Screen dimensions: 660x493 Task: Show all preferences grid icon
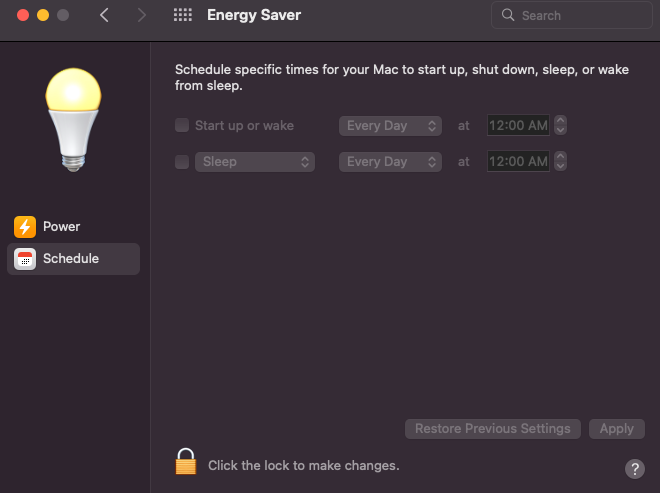[x=182, y=15]
